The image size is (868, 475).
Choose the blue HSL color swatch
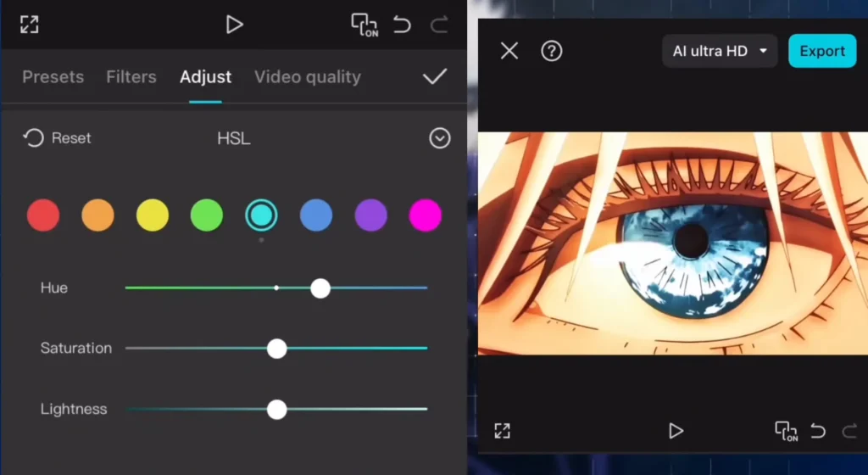click(x=316, y=215)
